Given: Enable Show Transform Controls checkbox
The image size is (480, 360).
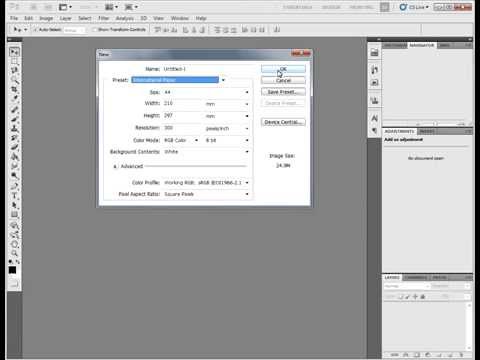Looking at the screenshot, I should click(x=94, y=30).
